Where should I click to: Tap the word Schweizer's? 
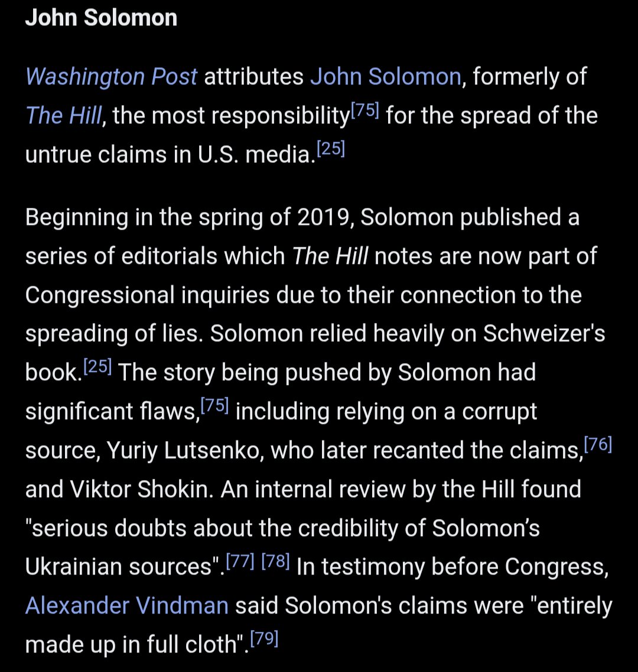pos(544,334)
